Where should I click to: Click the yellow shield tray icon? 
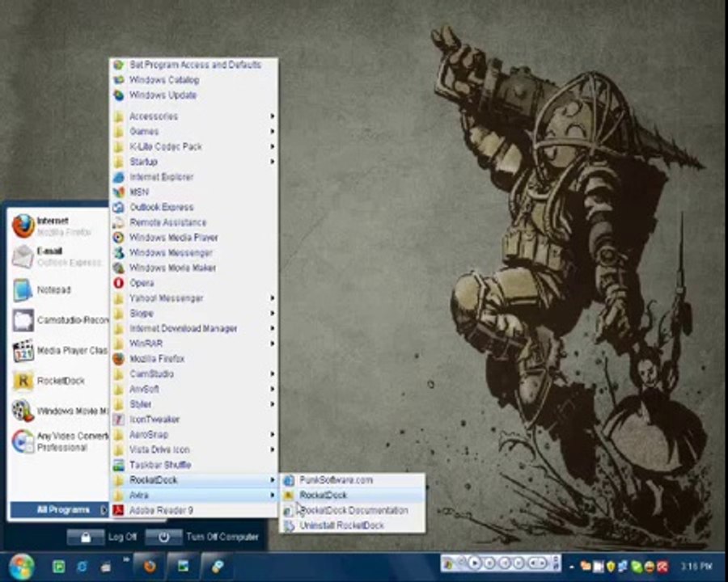click(611, 567)
